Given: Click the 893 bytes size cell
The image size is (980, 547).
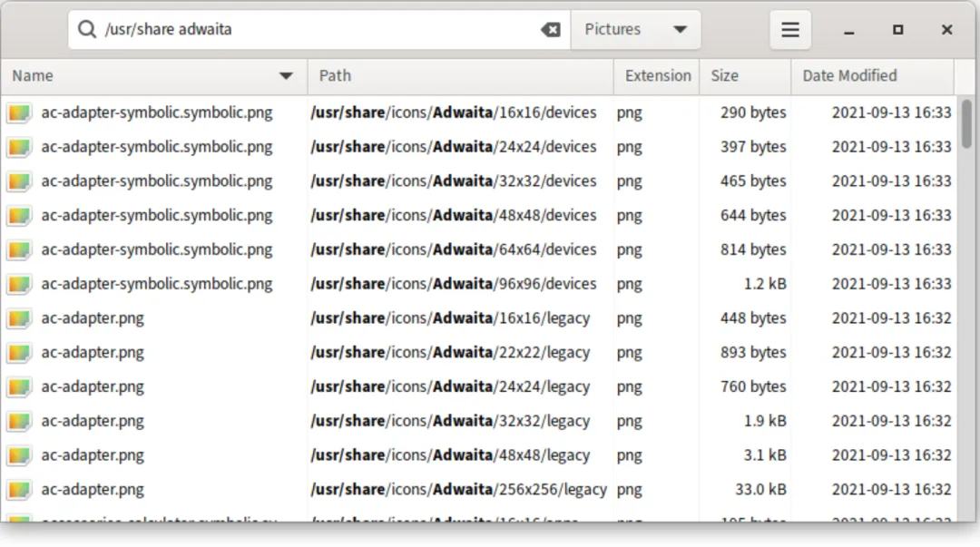Looking at the screenshot, I should click(753, 353).
